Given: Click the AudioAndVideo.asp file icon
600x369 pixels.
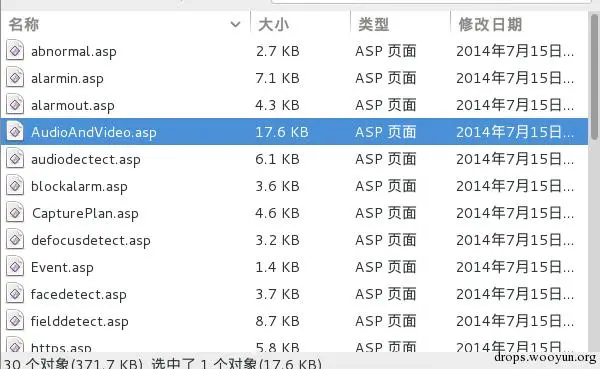Looking at the screenshot, I should (x=15, y=132).
